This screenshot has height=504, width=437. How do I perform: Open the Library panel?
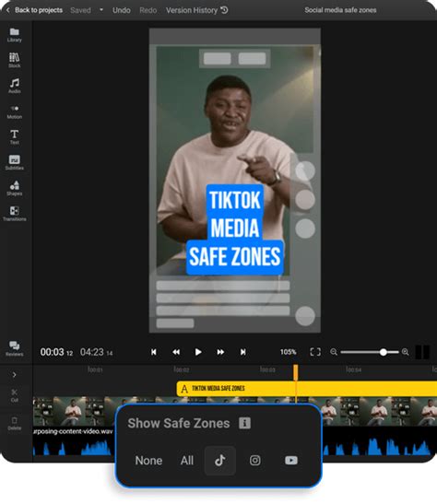15,35
